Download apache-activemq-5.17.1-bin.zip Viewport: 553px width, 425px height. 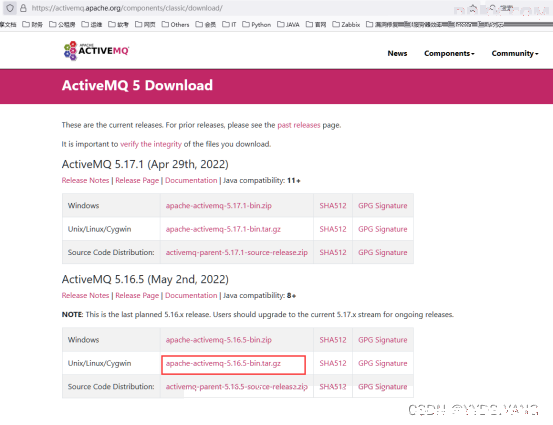pyautogui.click(x=219, y=206)
